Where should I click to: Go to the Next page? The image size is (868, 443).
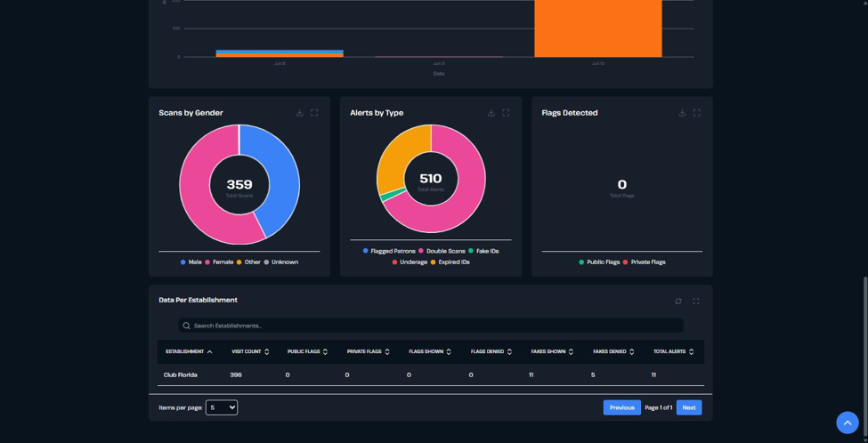tap(689, 407)
